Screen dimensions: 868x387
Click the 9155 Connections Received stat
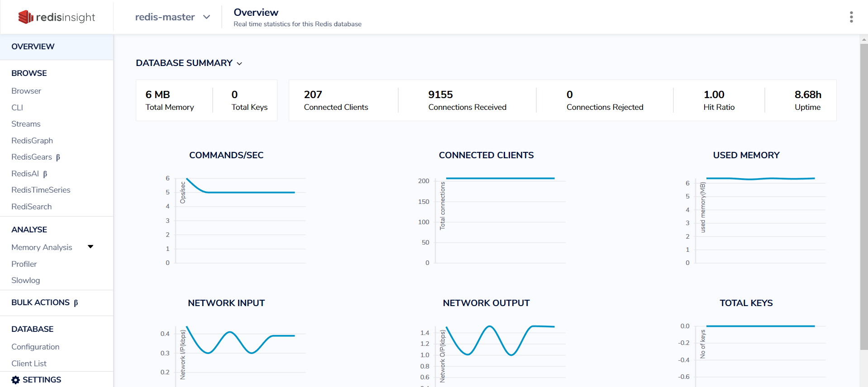(467, 100)
